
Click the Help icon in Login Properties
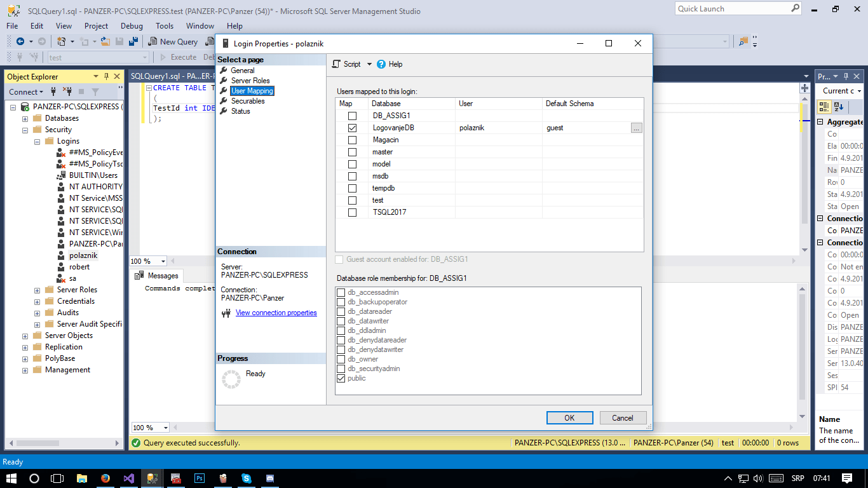click(x=381, y=64)
